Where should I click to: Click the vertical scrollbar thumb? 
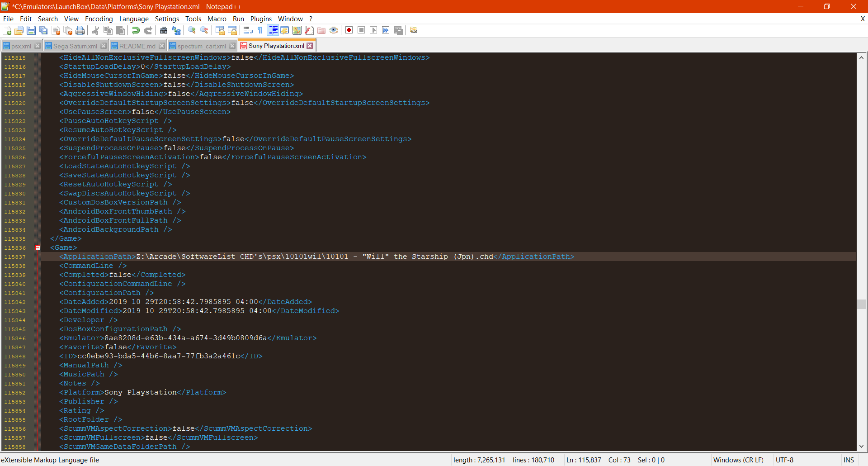point(862,304)
